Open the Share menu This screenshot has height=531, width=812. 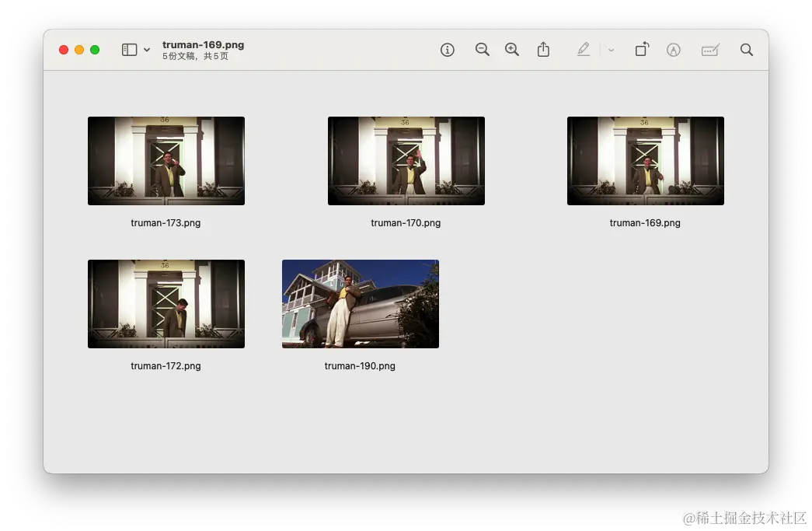coord(543,50)
